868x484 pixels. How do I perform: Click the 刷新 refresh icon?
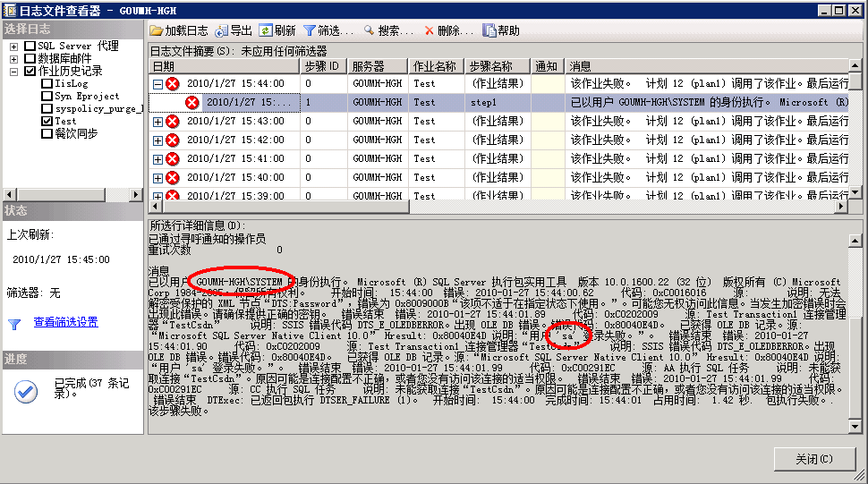pos(265,31)
